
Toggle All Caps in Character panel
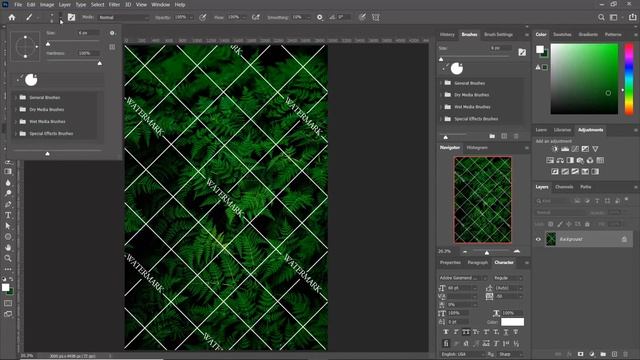tap(466, 332)
